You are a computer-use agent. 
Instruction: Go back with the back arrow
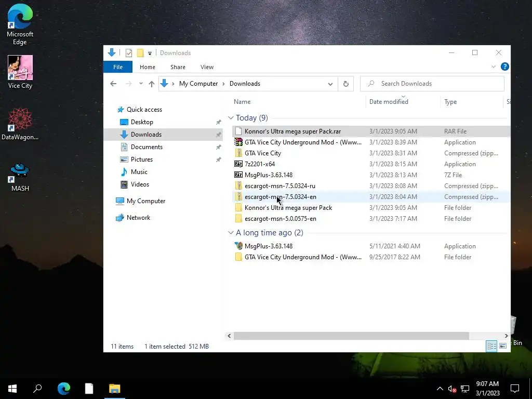tap(113, 84)
